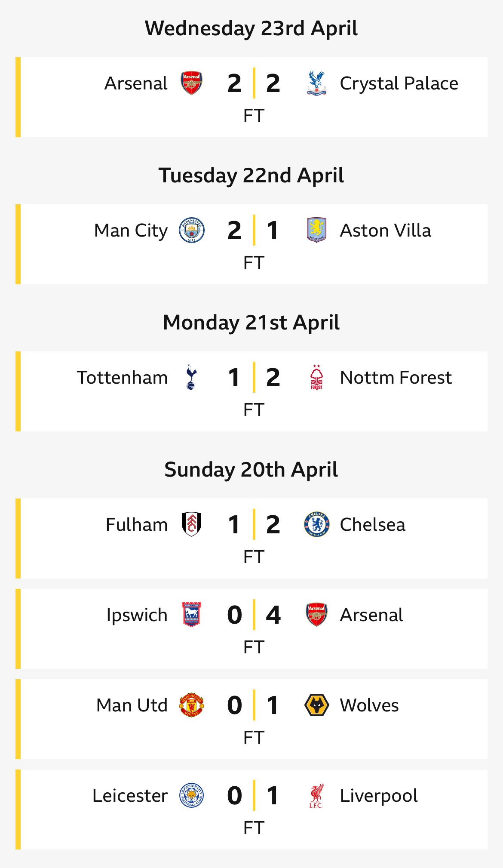Screen dimensions: 503x868
Task: Click the Aston Villa club badge
Action: [x=316, y=230]
